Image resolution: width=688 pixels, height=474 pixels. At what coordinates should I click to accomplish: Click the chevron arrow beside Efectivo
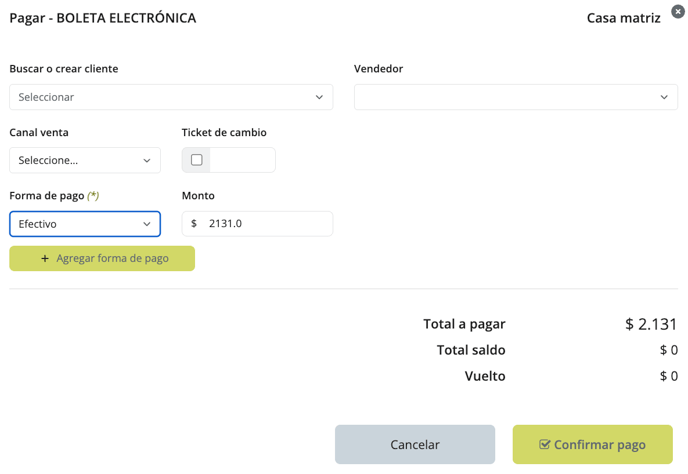coord(147,224)
